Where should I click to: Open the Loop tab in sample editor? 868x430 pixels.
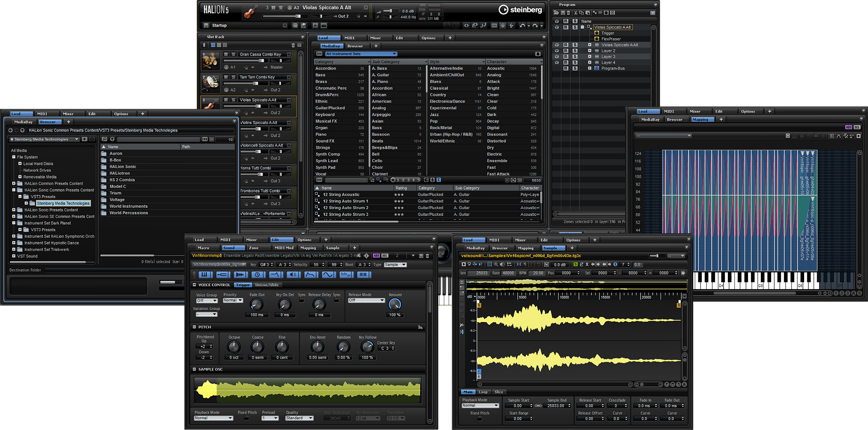483,392
